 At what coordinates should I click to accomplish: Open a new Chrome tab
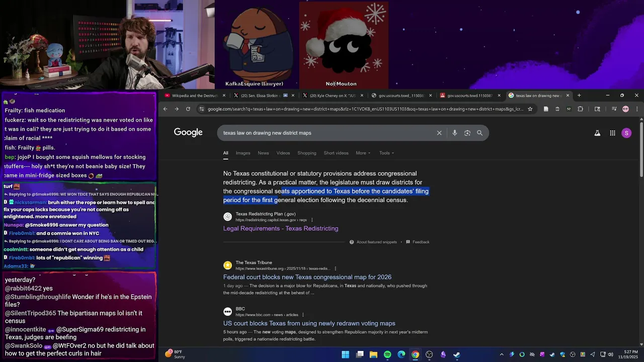pyautogui.click(x=579, y=96)
